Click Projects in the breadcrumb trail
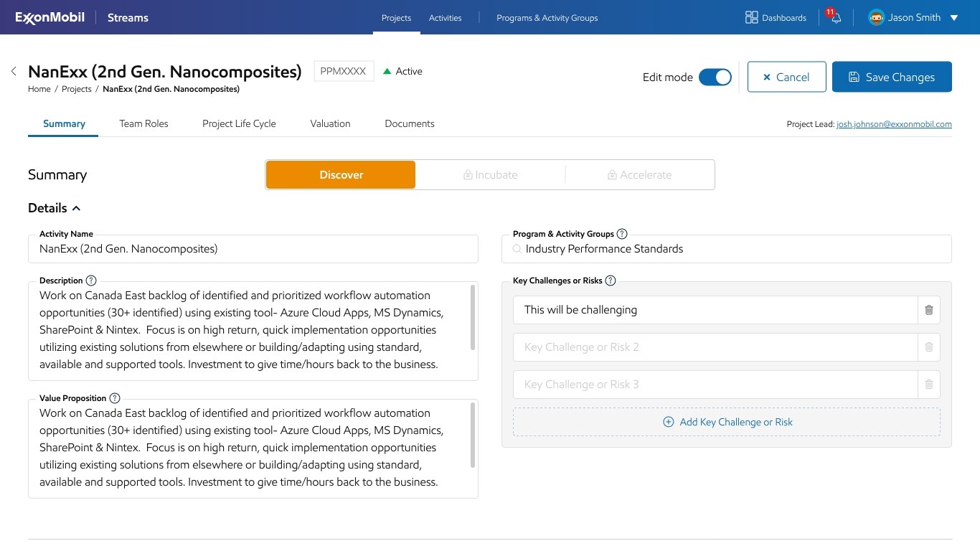The image size is (980, 551). [x=77, y=89]
